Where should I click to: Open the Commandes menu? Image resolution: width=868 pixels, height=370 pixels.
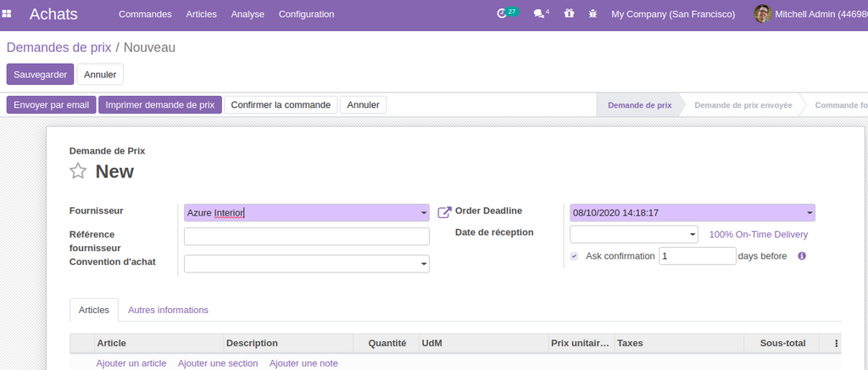145,14
